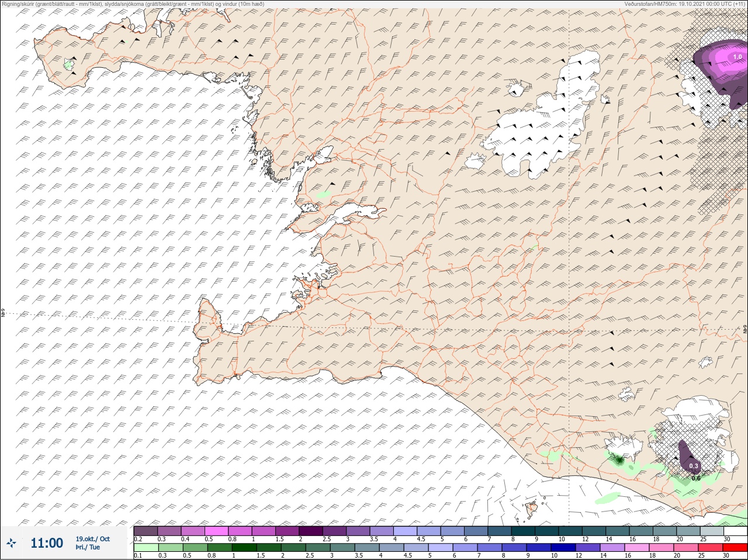Select the bright red 30 swatch in lower legend
The image size is (748, 560).
point(735,548)
